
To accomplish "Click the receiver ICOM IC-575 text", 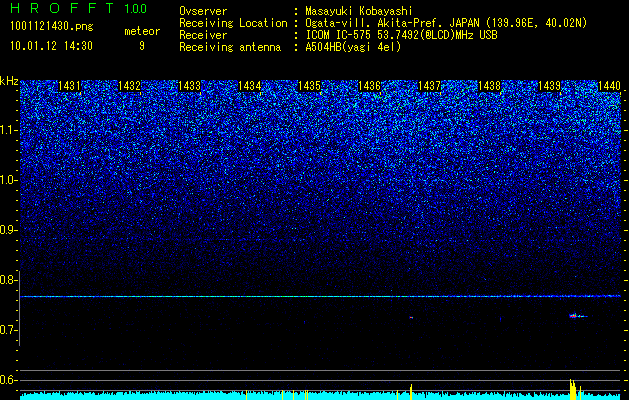I will (401, 35).
